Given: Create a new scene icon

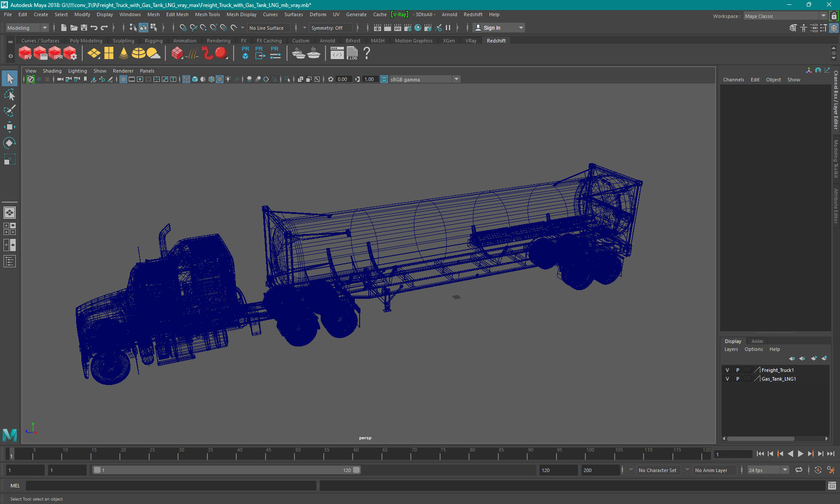Looking at the screenshot, I should 64,28.
